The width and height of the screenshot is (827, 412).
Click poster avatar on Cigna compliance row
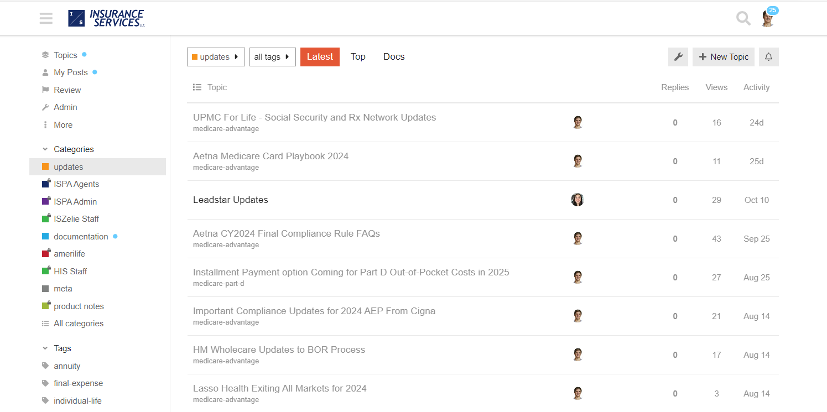[578, 316]
